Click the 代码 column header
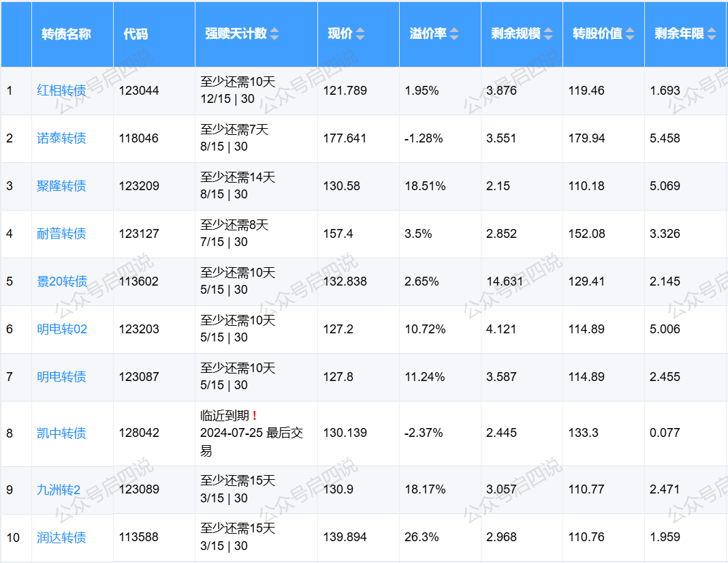This screenshot has height=563, width=728. pyautogui.click(x=136, y=34)
